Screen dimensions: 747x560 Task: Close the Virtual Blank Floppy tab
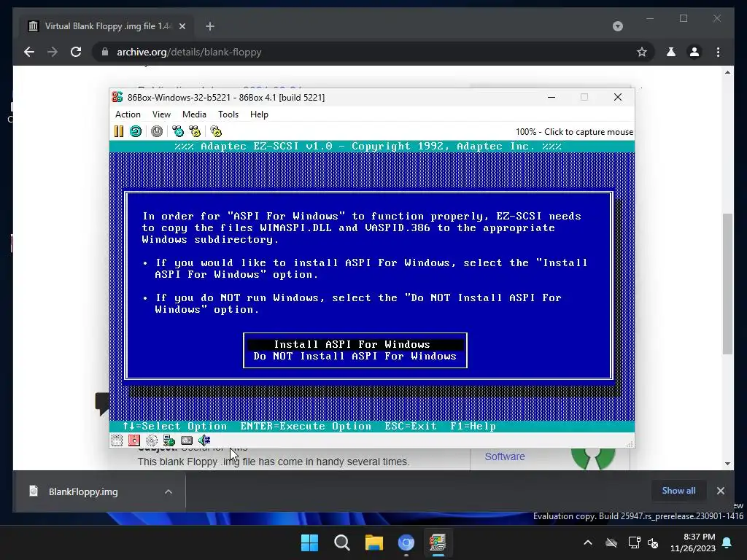182,26
